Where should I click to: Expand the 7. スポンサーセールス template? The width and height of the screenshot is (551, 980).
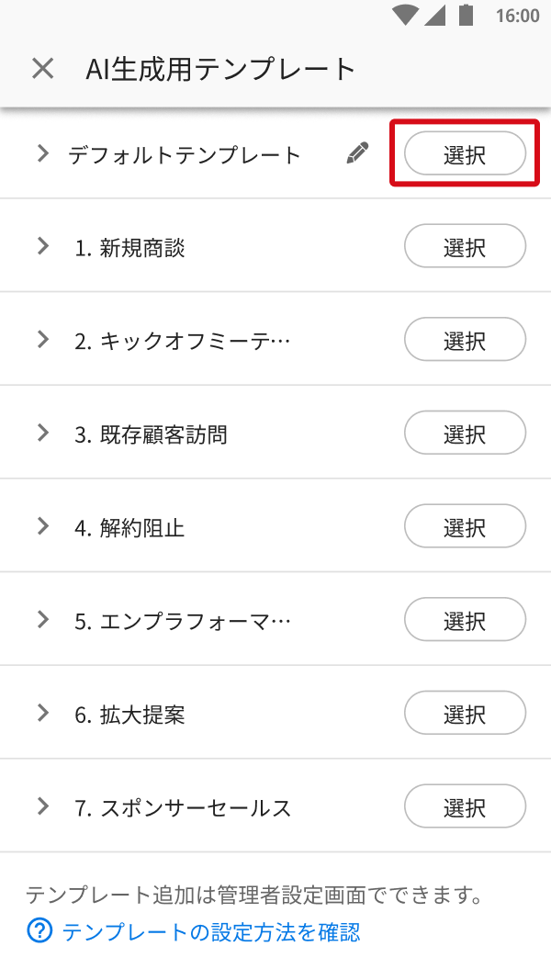click(42, 807)
